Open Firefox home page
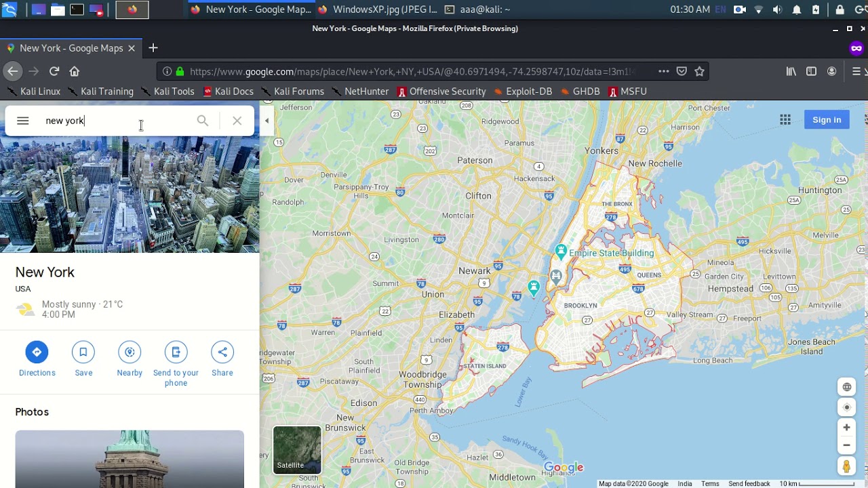 point(75,71)
